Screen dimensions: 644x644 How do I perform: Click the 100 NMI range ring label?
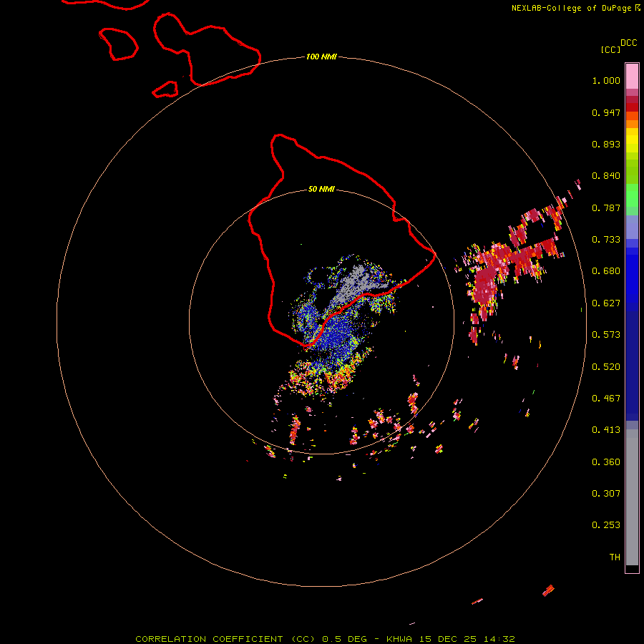pos(321,57)
